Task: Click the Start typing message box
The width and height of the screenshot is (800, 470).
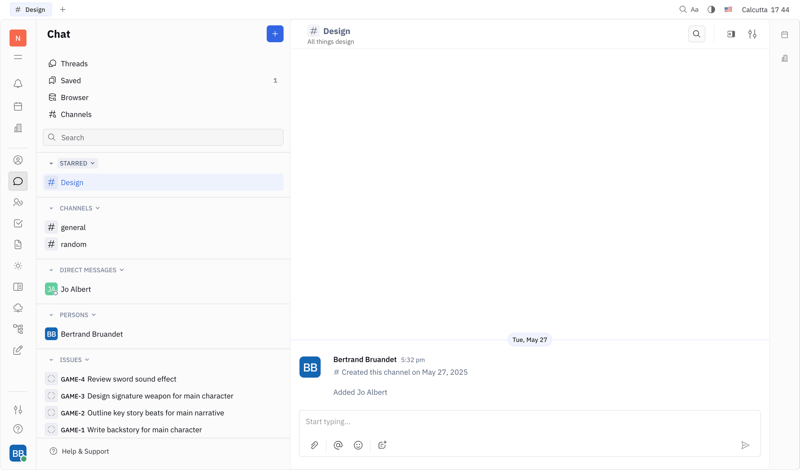Action: coord(530,422)
